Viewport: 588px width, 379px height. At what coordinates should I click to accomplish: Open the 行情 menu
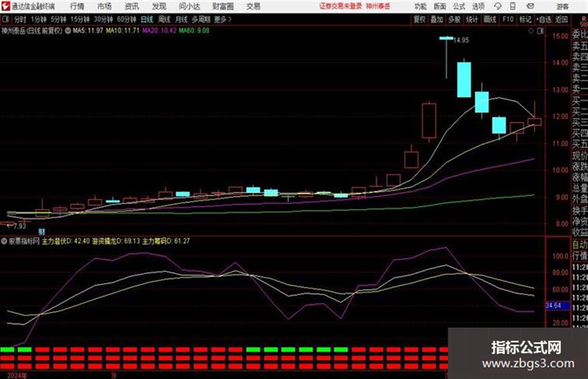[77, 6]
